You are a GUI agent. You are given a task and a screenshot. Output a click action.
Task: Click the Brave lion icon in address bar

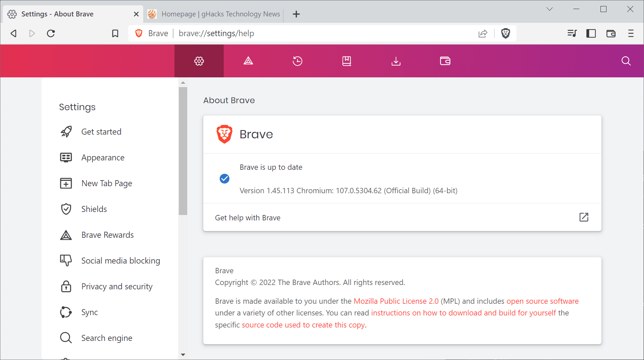(x=139, y=33)
